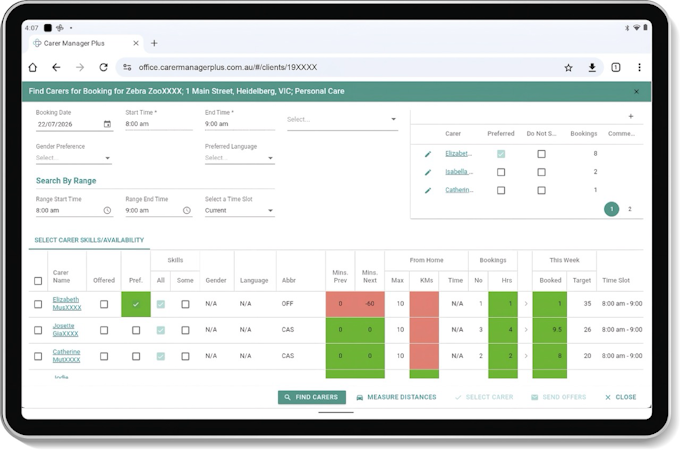Open the Select Carer Skills/Availability tab

click(89, 240)
